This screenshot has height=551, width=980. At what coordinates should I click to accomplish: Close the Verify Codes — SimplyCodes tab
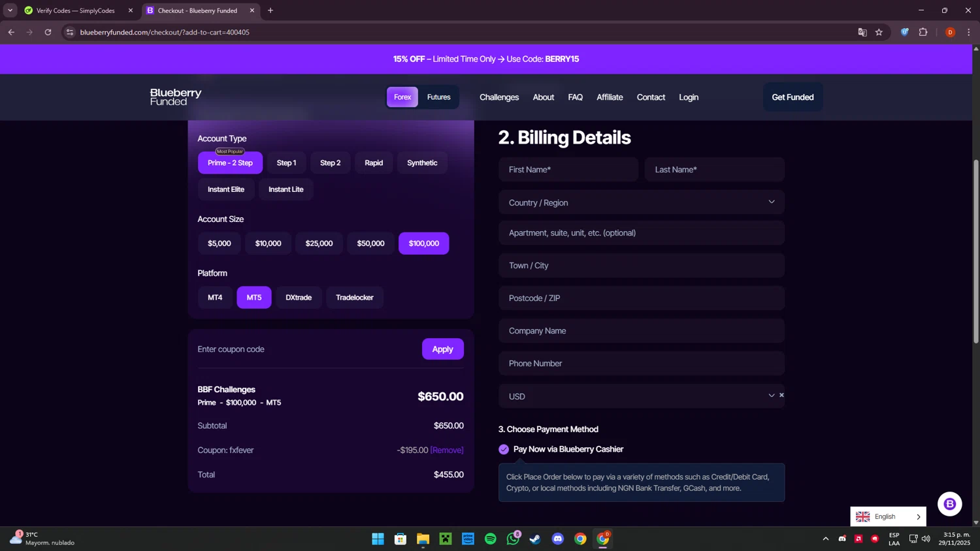130,10
